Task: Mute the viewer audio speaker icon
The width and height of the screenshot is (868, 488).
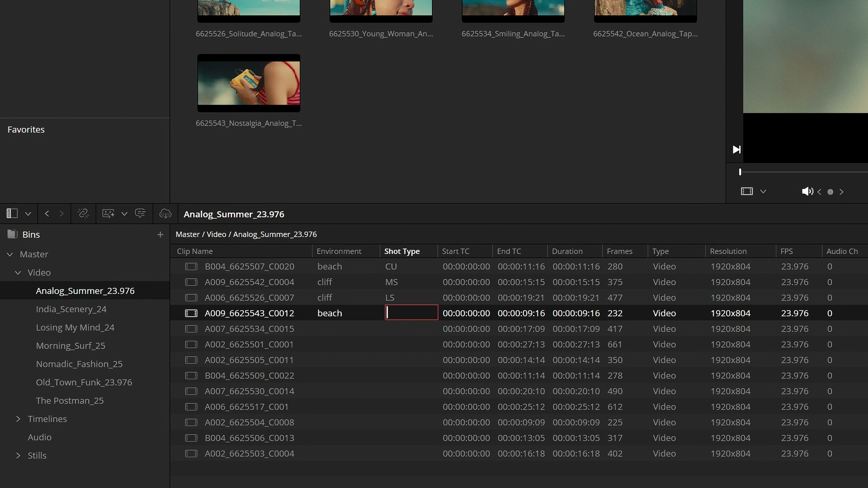Action: click(x=807, y=191)
